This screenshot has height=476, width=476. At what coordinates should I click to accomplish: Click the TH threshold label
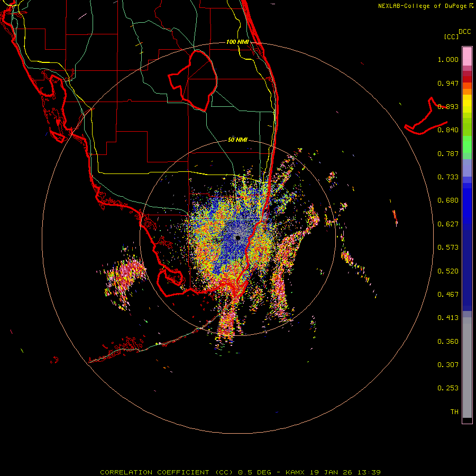point(454,412)
